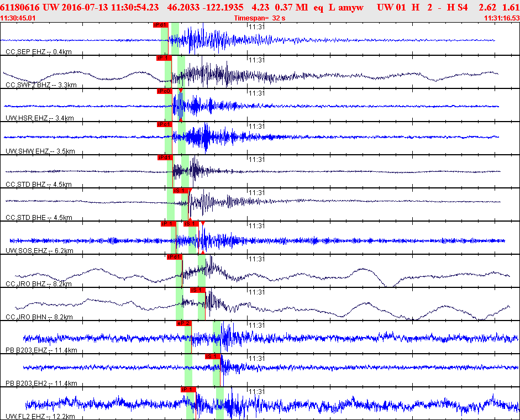Click the start time 11:30:45.01

[x=18, y=18]
